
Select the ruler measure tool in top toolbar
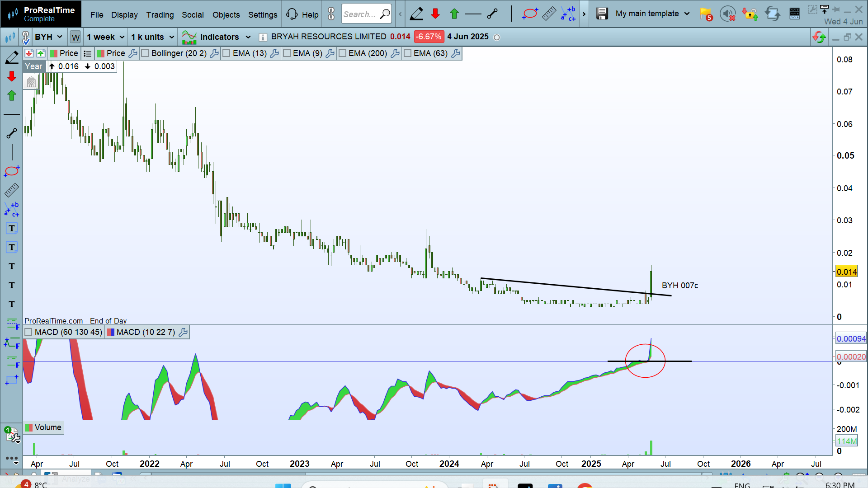coord(549,14)
